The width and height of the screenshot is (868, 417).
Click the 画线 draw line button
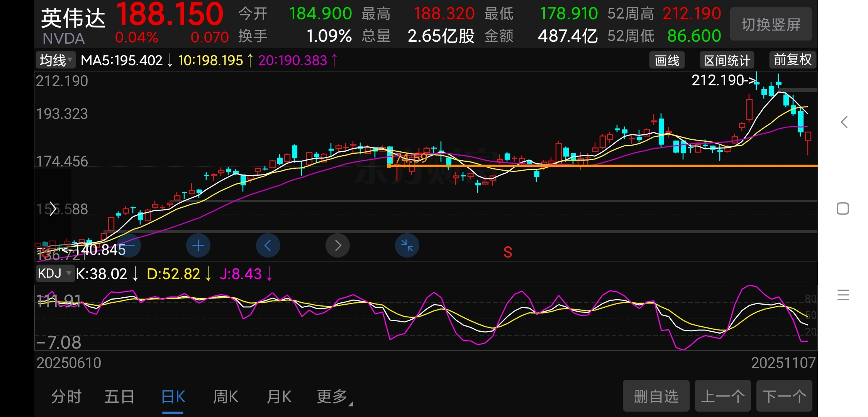(667, 60)
